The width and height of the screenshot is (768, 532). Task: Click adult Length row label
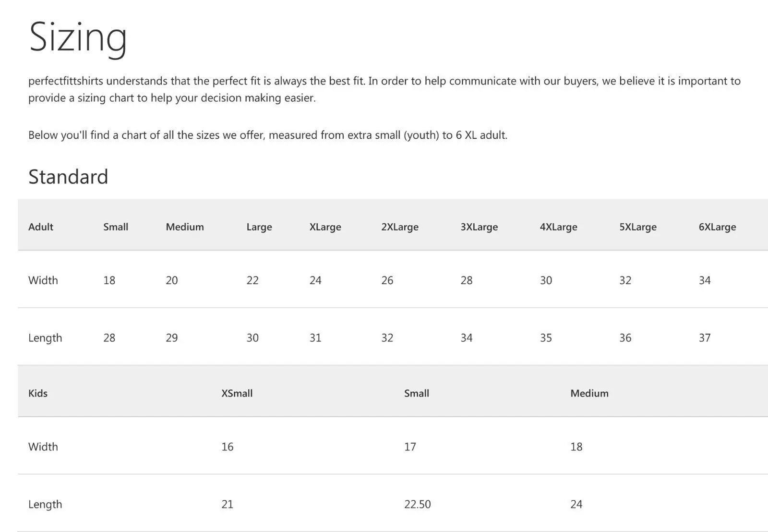point(45,338)
